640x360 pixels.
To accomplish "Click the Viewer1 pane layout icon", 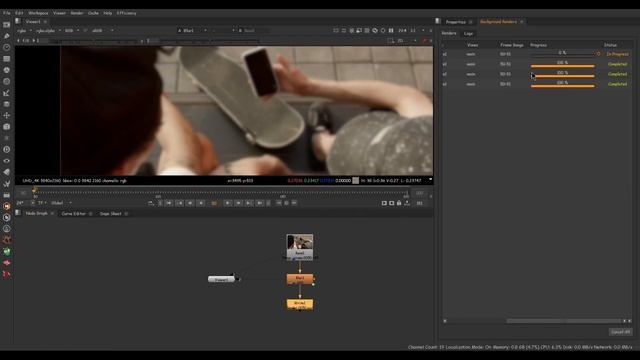I will (x=18, y=21).
